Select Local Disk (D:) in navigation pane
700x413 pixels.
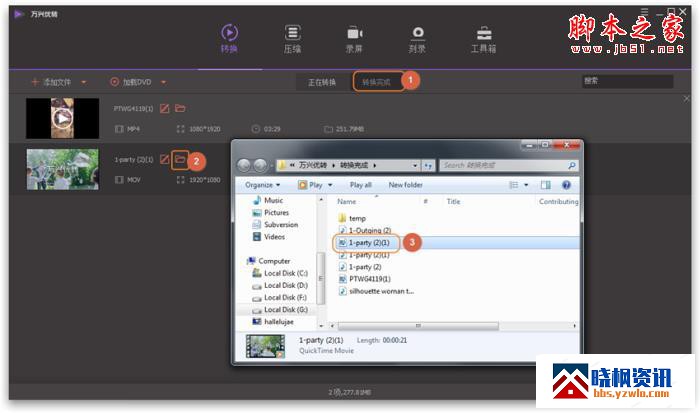pos(280,285)
